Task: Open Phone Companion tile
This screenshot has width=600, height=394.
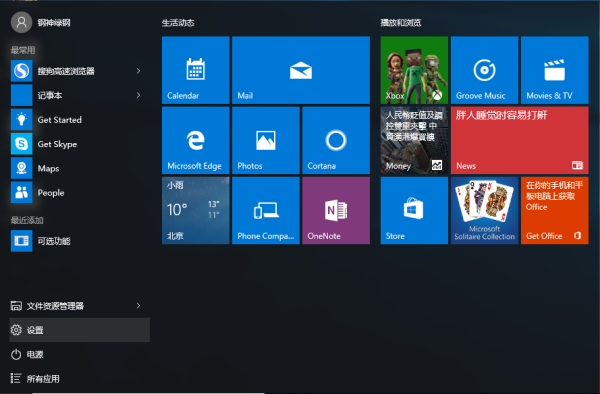Action: tap(266, 210)
